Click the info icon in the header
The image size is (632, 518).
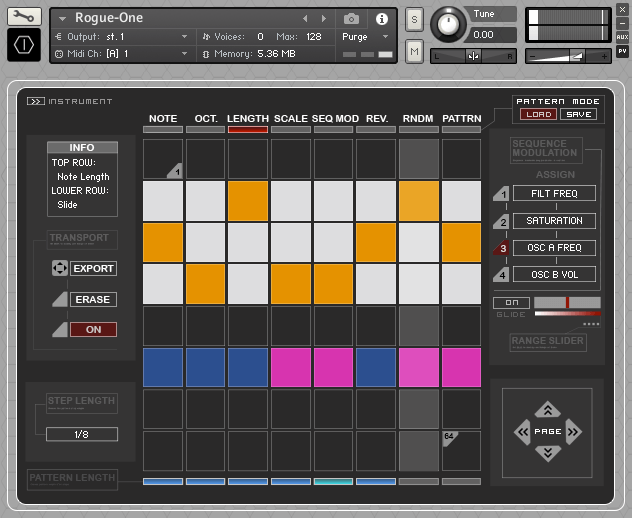tap(381, 18)
